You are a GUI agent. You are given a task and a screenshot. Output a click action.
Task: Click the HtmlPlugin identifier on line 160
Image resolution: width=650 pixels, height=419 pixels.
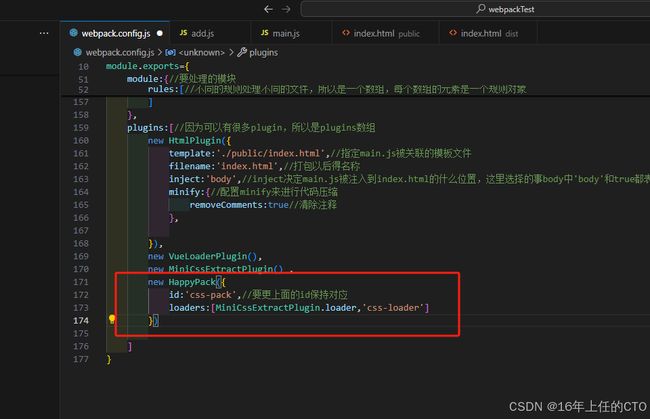[194, 141]
